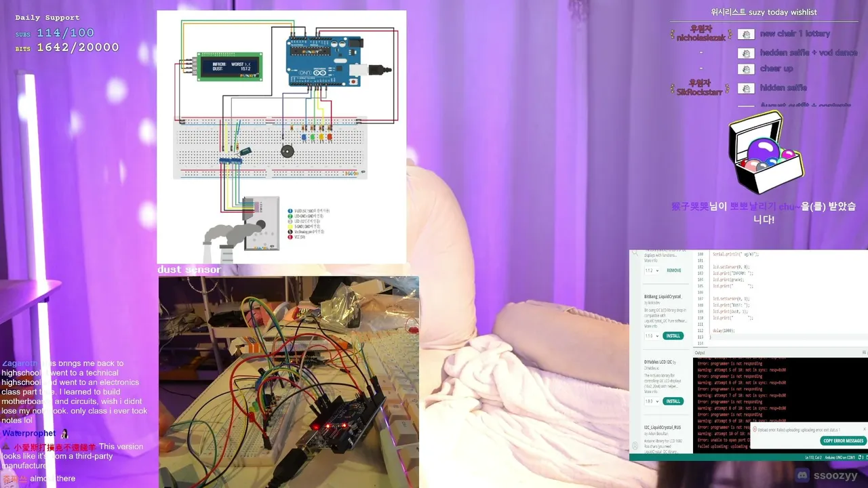Click chat username Zagaroth
The width and height of the screenshot is (868, 488).
[20, 363]
